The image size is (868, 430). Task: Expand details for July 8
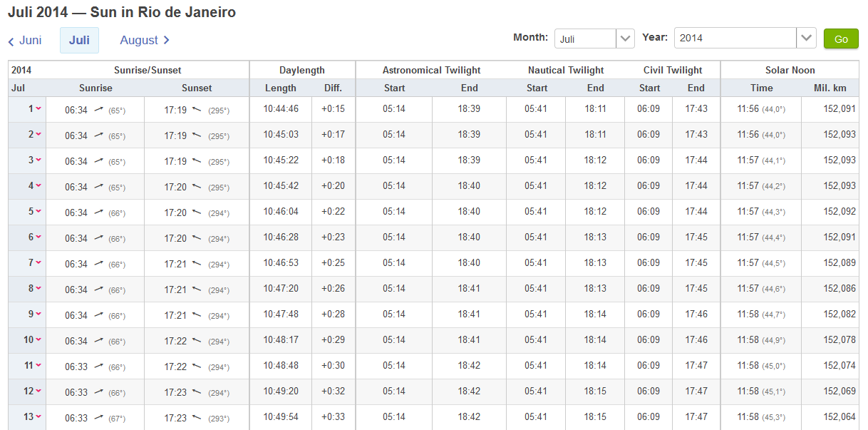38,289
